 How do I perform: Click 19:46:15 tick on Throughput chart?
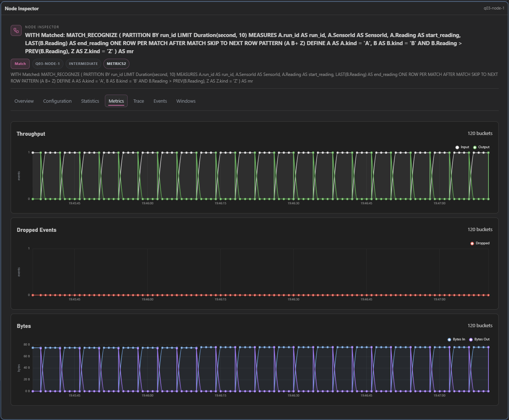click(x=220, y=203)
